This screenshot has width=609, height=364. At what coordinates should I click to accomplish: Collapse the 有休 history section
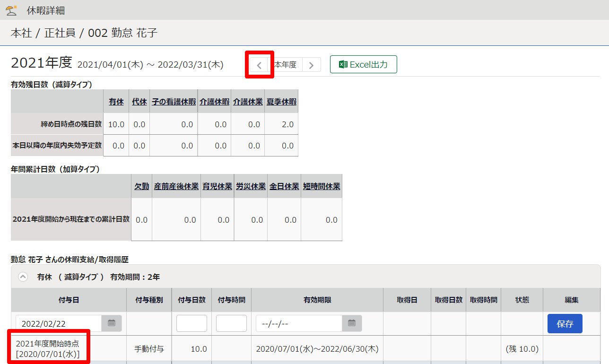coord(23,277)
